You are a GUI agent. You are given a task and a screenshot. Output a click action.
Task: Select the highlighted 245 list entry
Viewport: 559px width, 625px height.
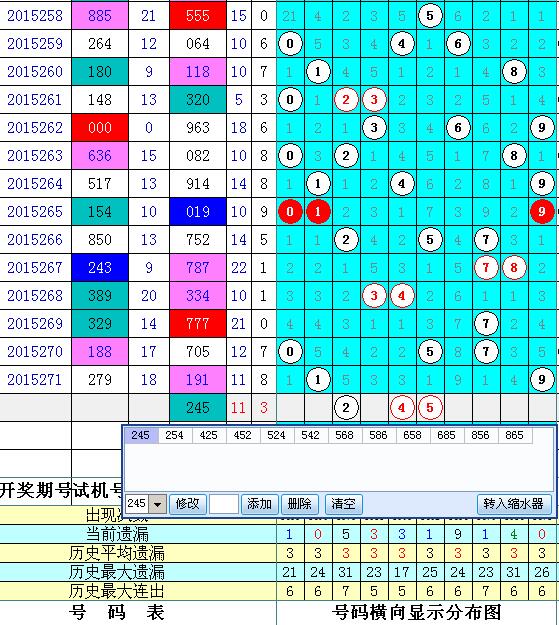pyautogui.click(x=141, y=435)
